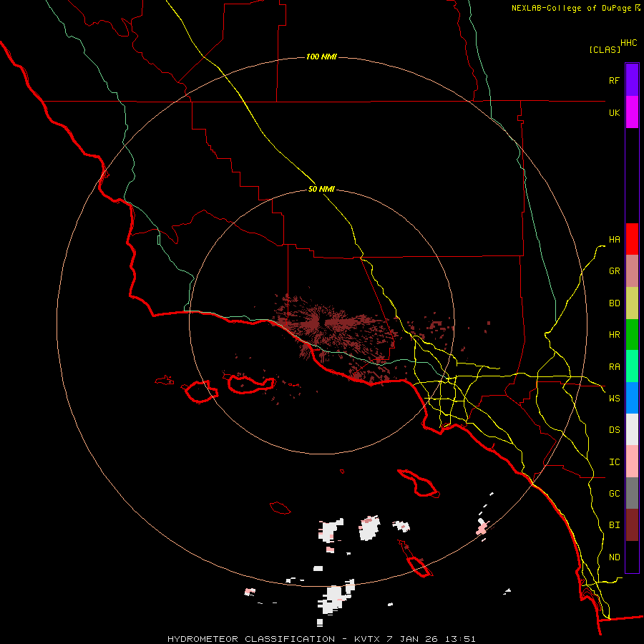The image size is (644, 644).
Task: Click the RF legend label
Action: coord(614,80)
